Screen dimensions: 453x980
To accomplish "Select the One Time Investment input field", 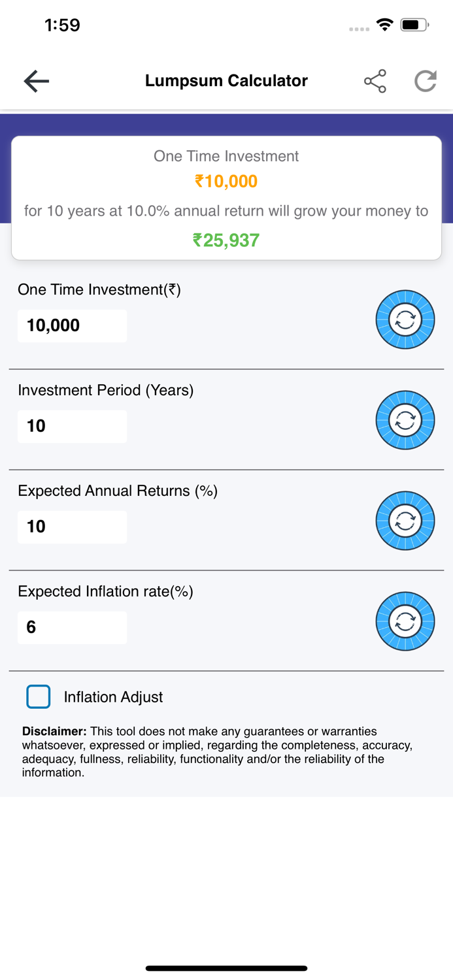I will 72,325.
